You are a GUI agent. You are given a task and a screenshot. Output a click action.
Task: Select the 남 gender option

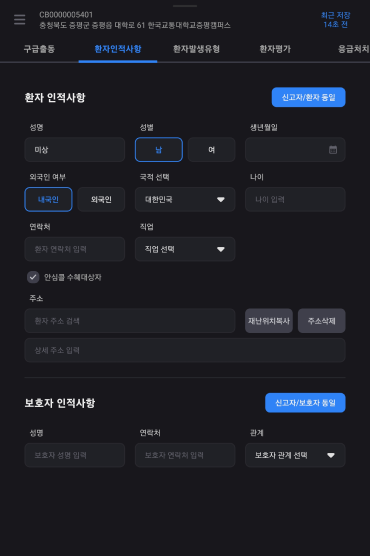point(159,150)
